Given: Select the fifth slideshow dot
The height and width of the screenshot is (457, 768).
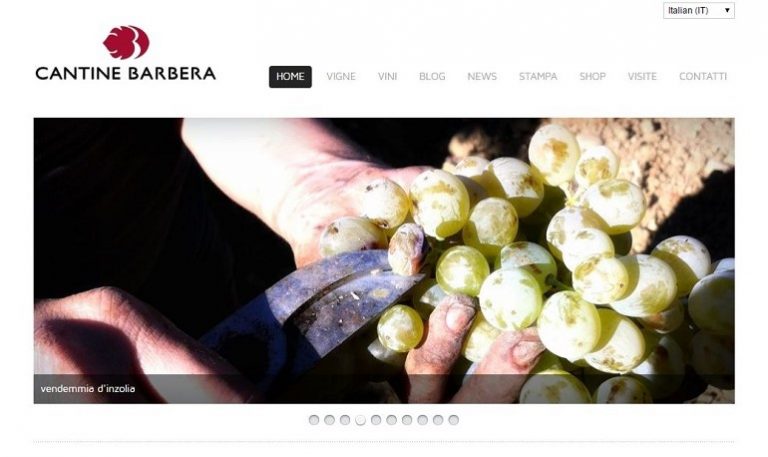Looking at the screenshot, I should click(376, 420).
